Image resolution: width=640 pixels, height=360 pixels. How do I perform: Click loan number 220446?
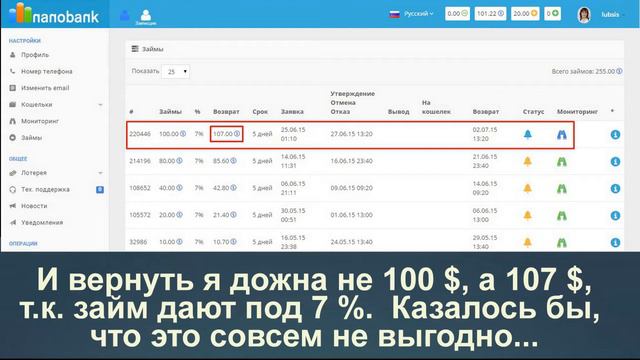click(x=140, y=134)
